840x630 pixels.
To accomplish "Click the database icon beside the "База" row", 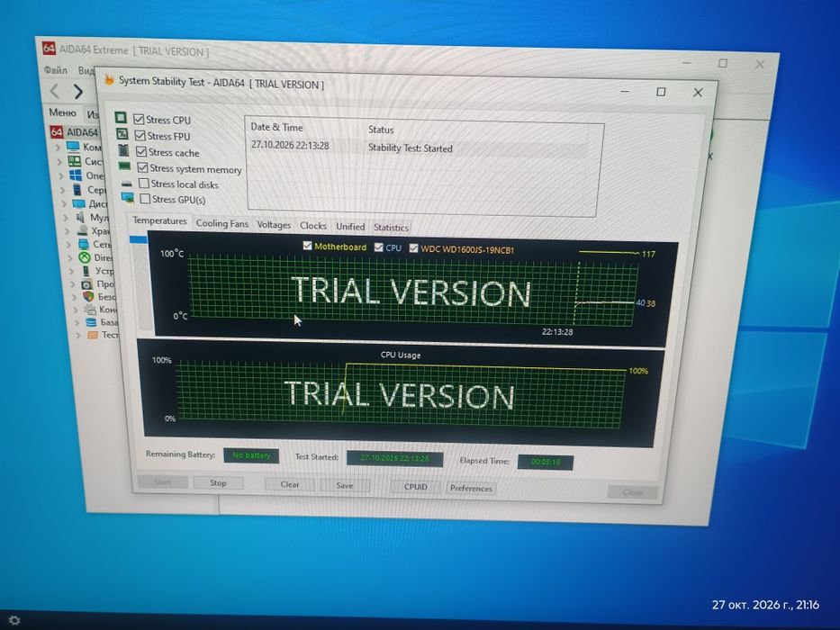I will (91, 322).
